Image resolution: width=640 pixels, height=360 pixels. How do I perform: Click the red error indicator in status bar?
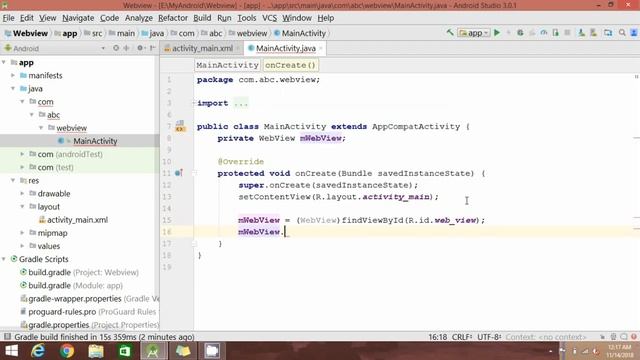[634, 337]
